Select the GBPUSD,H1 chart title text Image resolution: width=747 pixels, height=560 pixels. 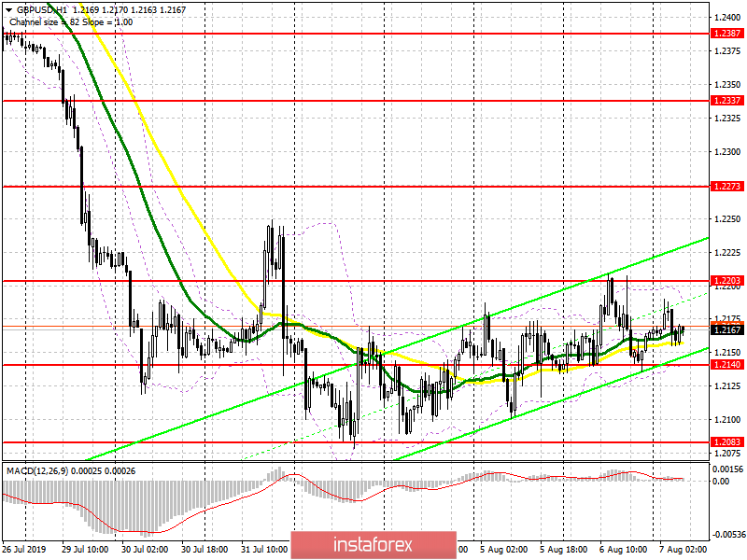tap(42, 10)
